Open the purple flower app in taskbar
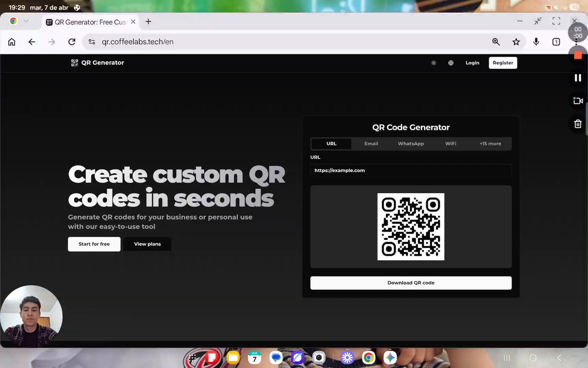The width and height of the screenshot is (588, 368). pyautogui.click(x=347, y=357)
